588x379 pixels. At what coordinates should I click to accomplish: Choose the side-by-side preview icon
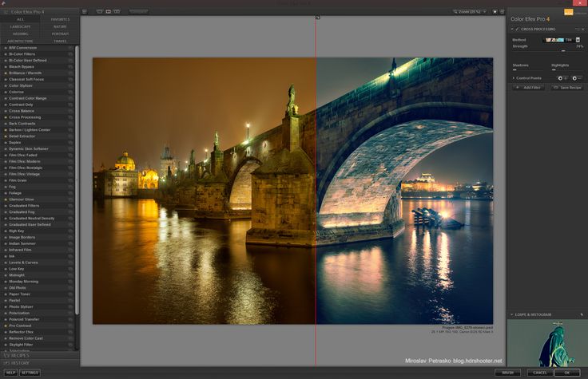(x=118, y=11)
